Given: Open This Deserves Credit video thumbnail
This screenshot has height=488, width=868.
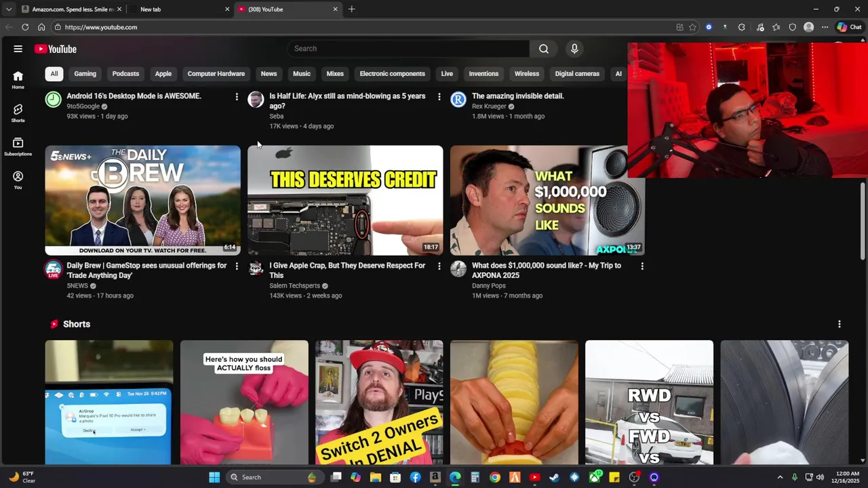Looking at the screenshot, I should [345, 200].
